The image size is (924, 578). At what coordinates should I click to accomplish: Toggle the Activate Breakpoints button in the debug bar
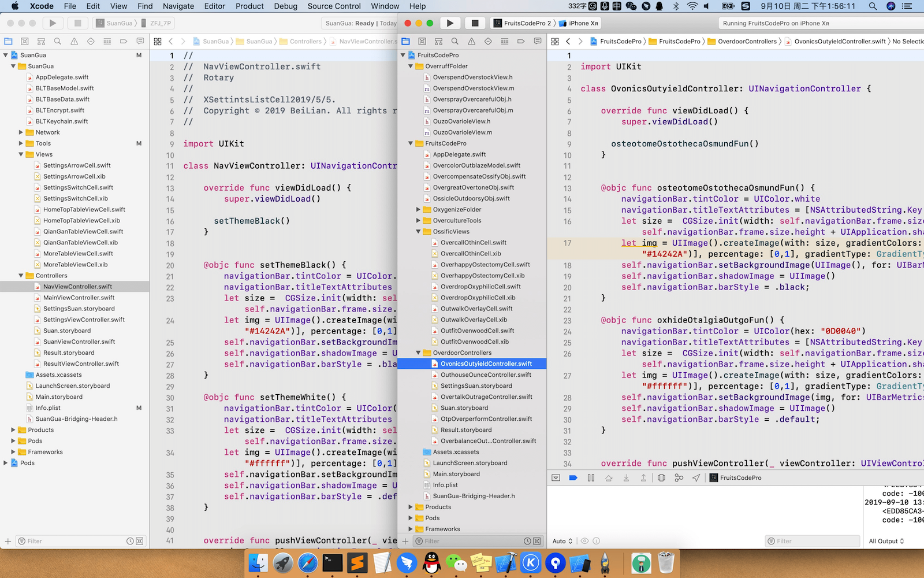[573, 477]
